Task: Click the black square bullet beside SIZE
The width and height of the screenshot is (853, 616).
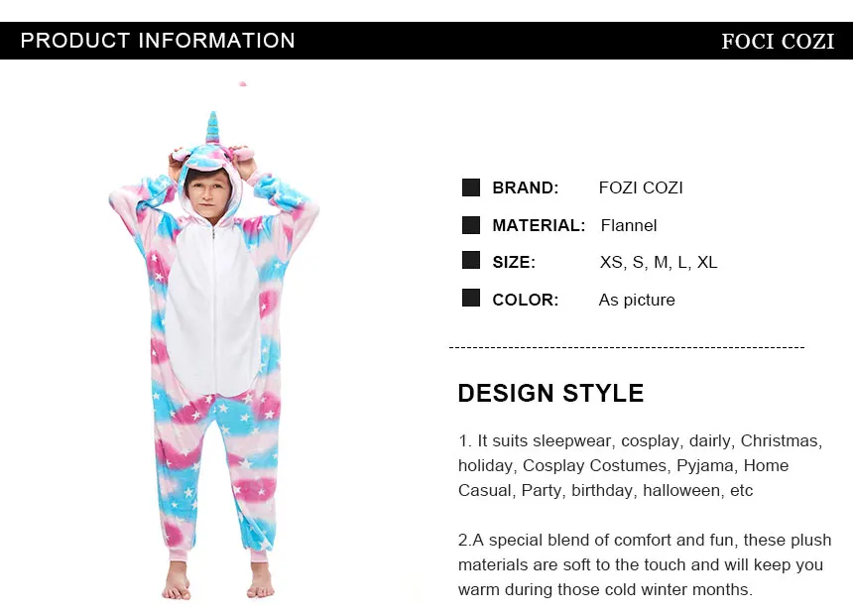Action: [x=470, y=260]
